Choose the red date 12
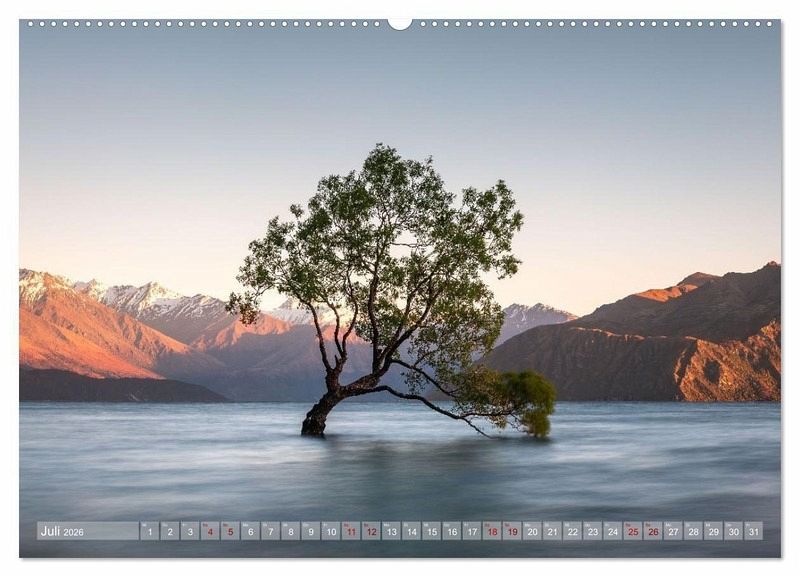The width and height of the screenshot is (800, 577). pos(371,531)
